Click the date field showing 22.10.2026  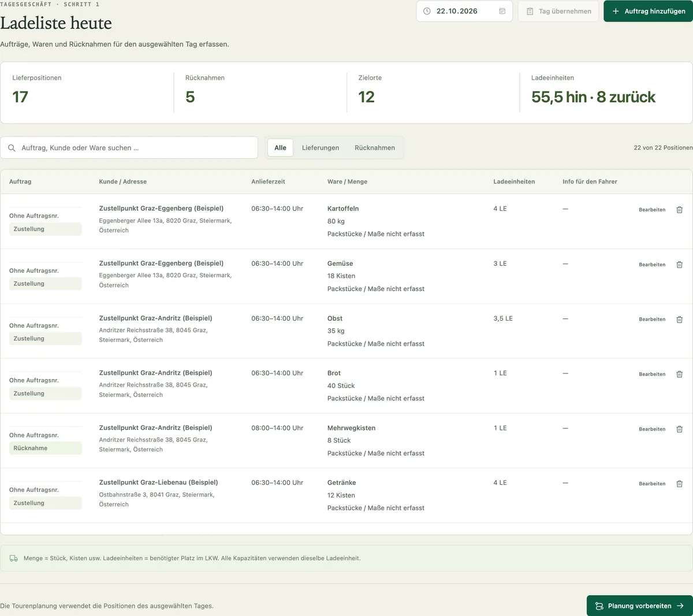coord(464,11)
